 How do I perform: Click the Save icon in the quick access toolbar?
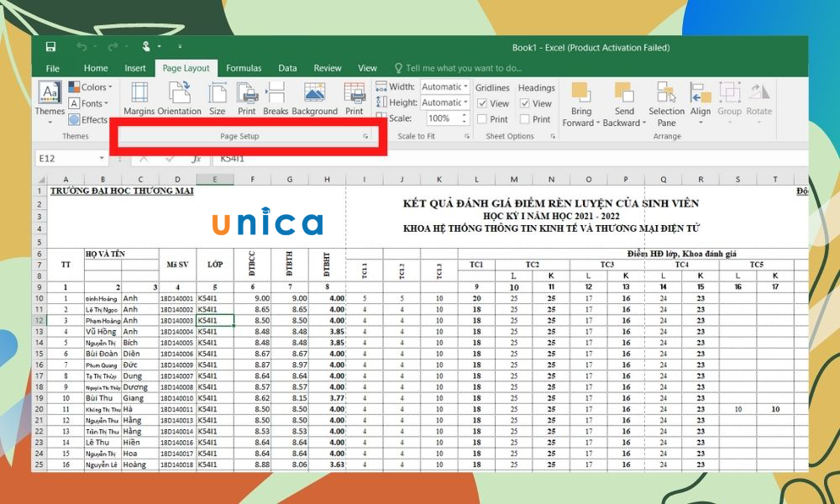pyautogui.click(x=50, y=46)
